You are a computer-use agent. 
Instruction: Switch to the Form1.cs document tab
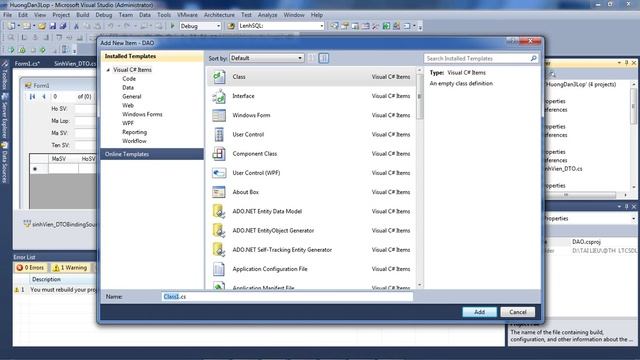pos(27,64)
